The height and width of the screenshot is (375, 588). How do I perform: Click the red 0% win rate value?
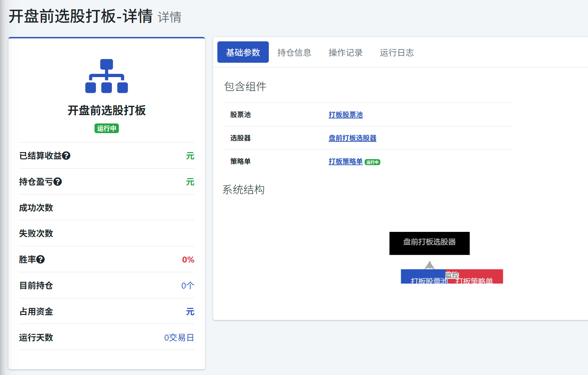coord(188,260)
